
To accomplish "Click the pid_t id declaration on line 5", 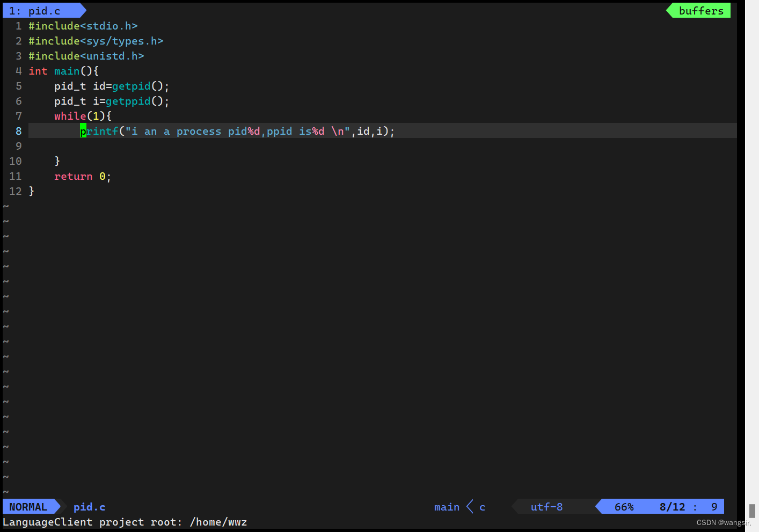I will [x=112, y=86].
